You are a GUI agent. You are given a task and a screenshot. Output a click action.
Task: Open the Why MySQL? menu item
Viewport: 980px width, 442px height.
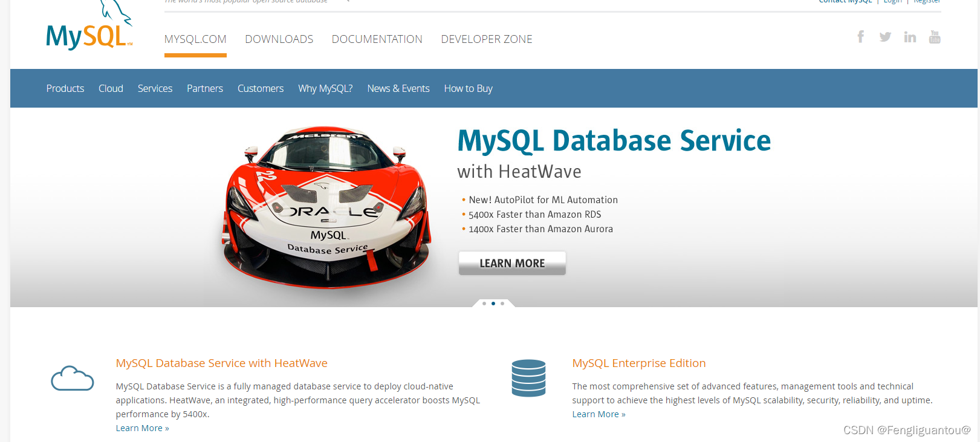(x=325, y=88)
